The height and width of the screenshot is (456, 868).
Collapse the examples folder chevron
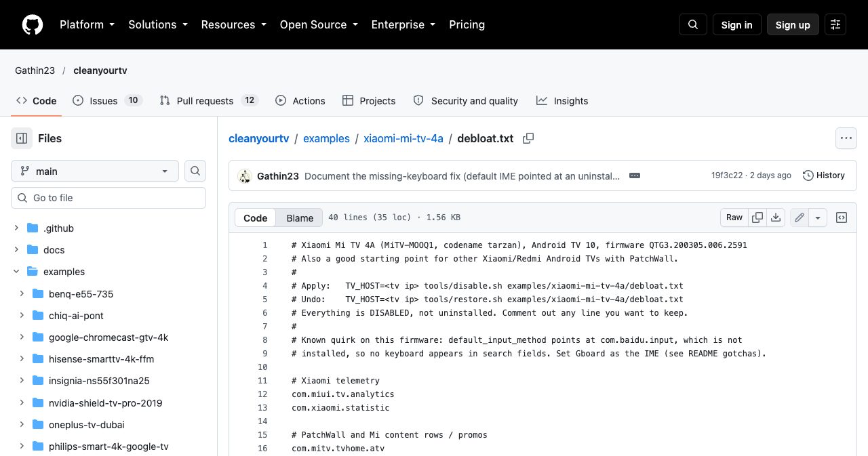[16, 272]
